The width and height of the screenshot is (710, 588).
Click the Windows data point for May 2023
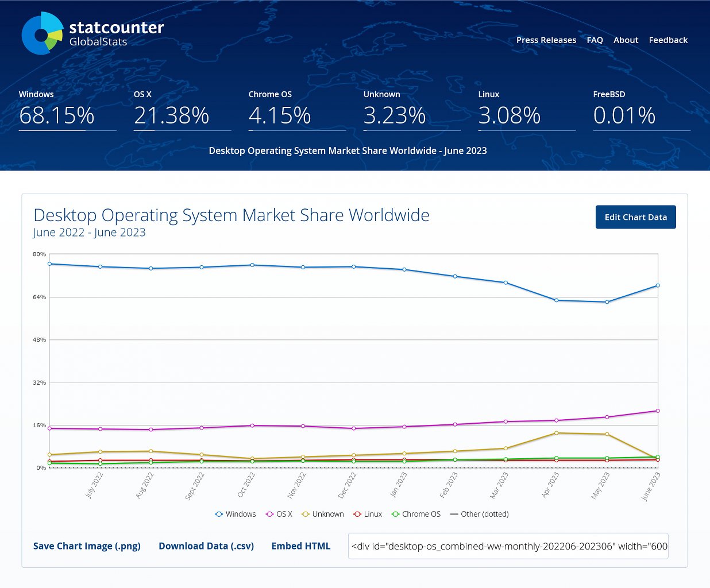(607, 302)
